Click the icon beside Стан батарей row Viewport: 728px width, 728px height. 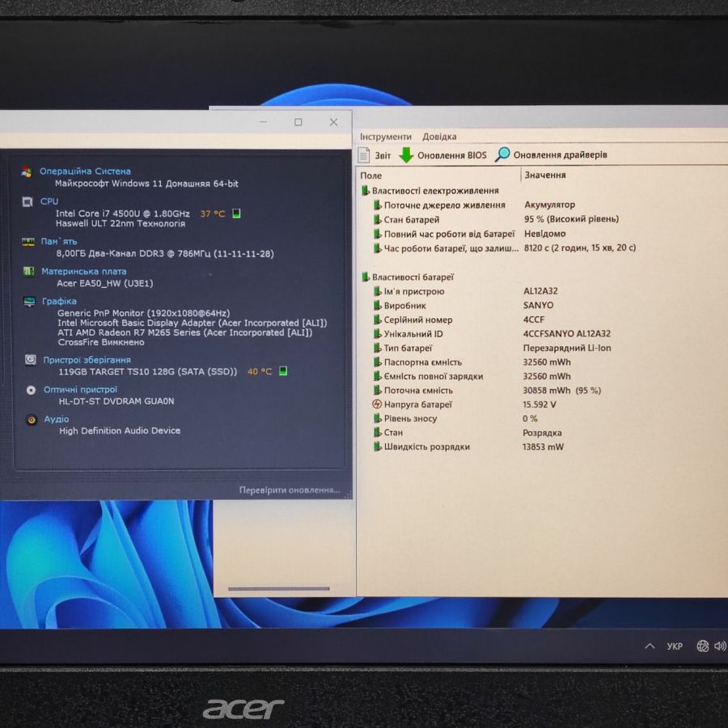click(x=378, y=219)
